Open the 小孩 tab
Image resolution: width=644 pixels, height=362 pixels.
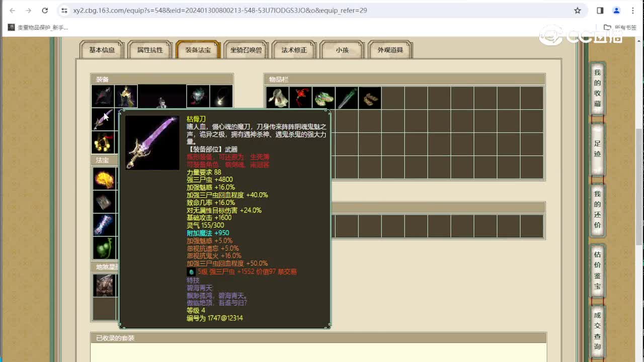click(x=342, y=50)
